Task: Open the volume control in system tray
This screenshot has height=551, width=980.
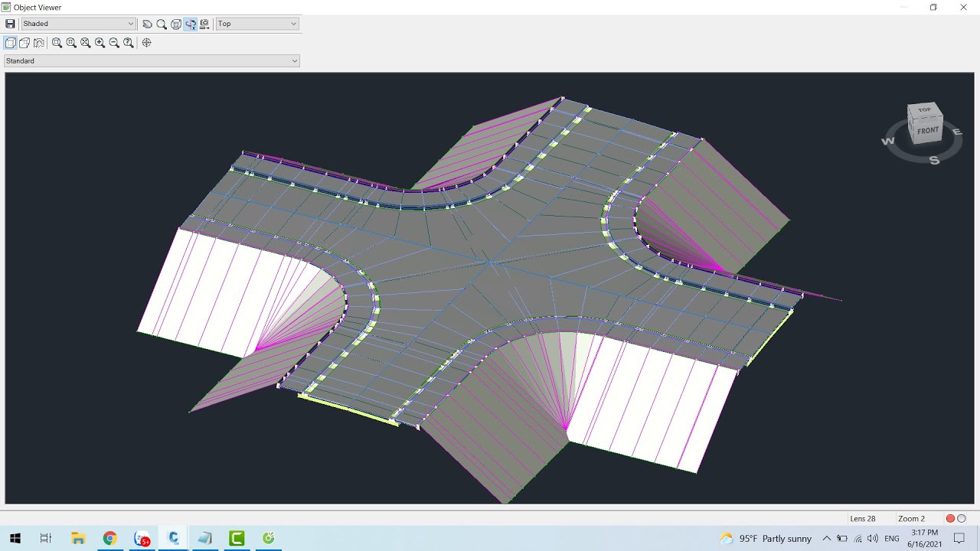Action: coord(872,538)
